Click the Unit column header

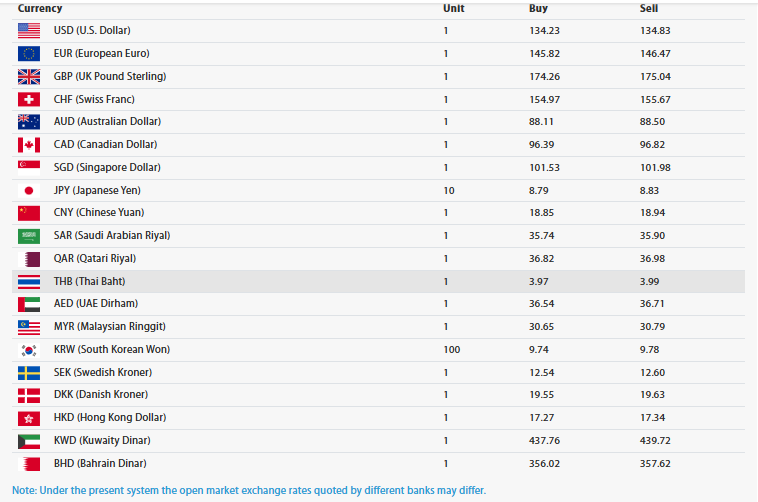point(453,8)
